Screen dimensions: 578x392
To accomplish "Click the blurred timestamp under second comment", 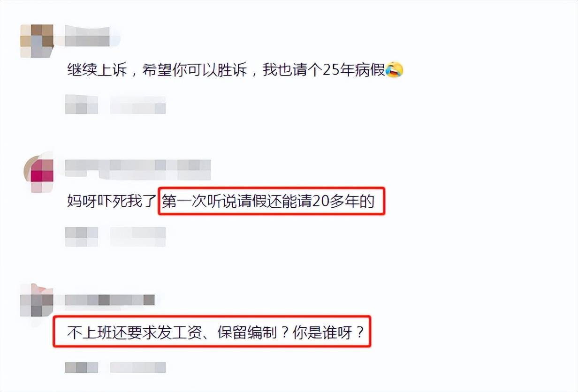I will pos(81,237).
